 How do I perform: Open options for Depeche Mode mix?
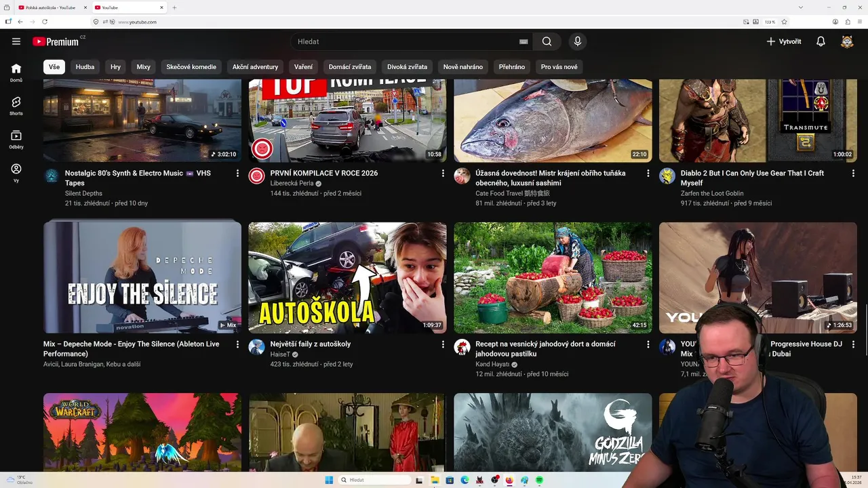tap(237, 344)
